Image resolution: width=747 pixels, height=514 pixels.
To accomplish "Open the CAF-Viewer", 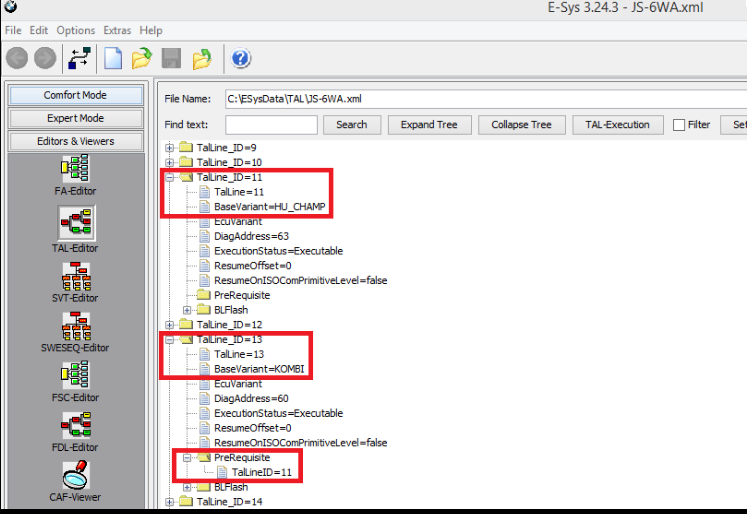I will [x=76, y=476].
